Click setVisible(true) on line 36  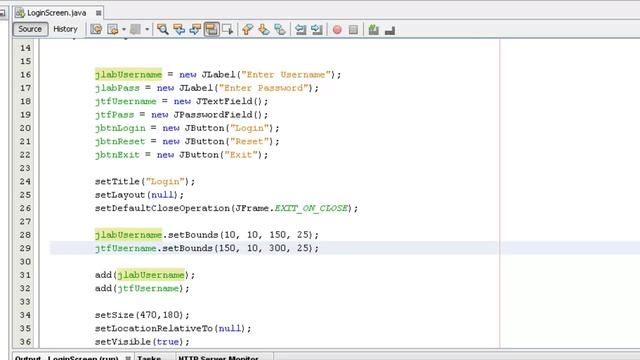click(142, 342)
